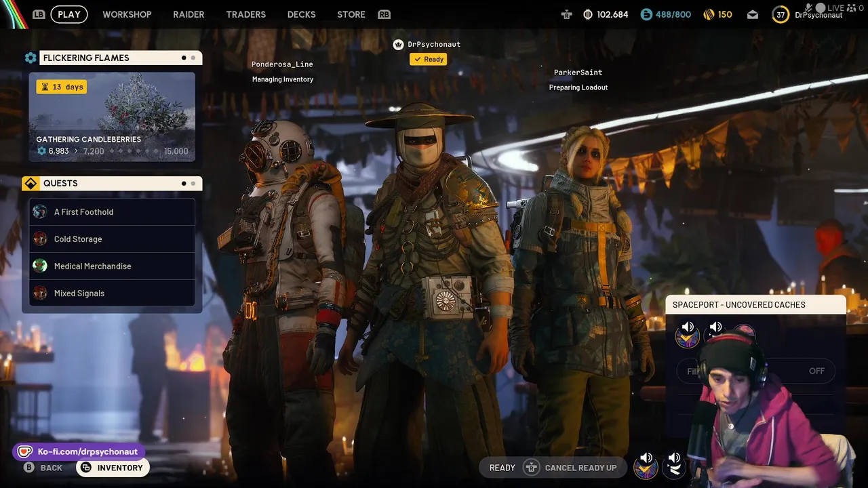
Task: Click the READY label at bottom
Action: click(x=502, y=468)
